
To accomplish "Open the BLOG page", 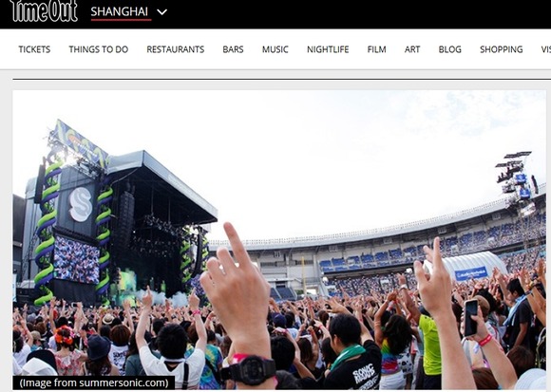I will [449, 49].
